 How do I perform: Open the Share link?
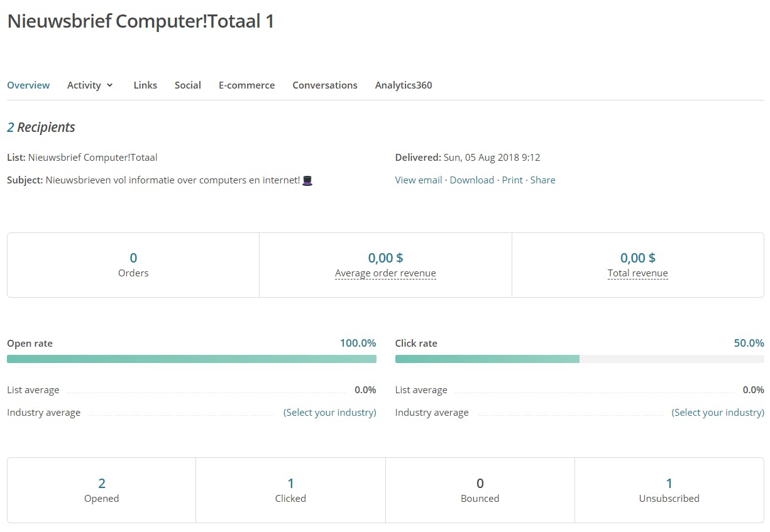tap(542, 180)
